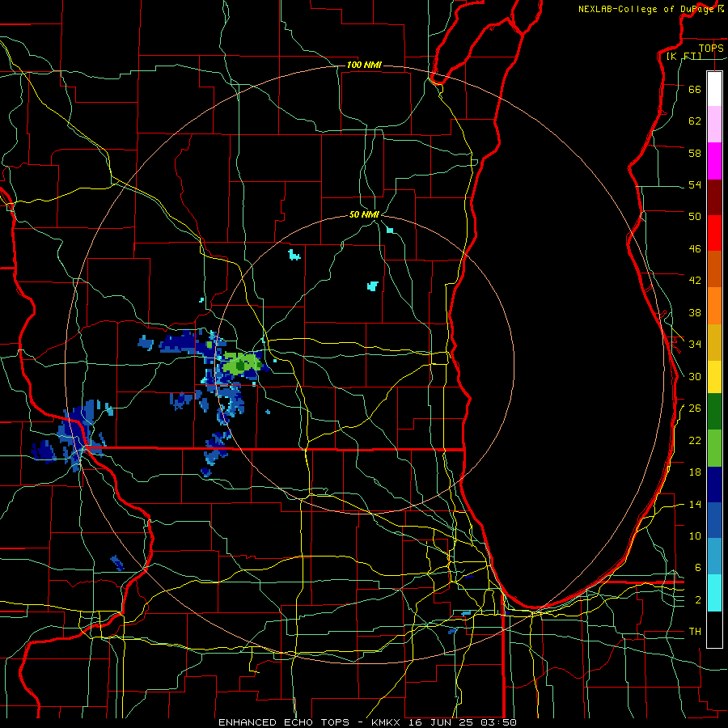Select the light orange legend swatch
The image size is (728, 728).
coord(714,306)
